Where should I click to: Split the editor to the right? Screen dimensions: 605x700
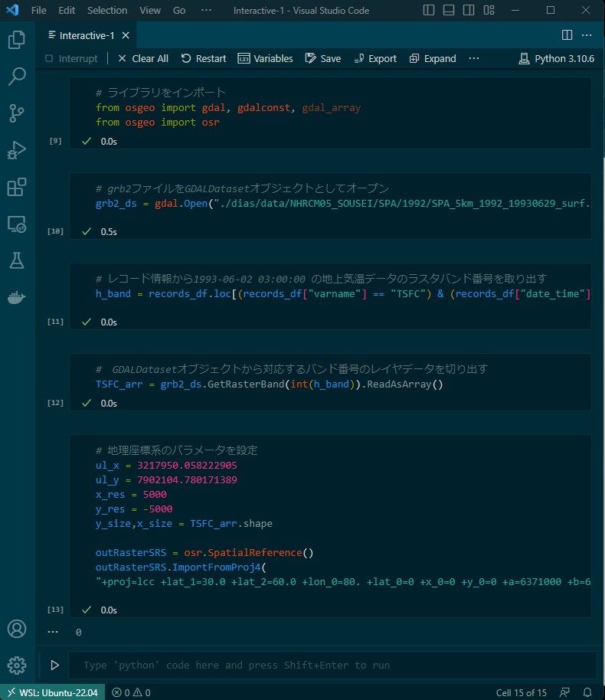coord(567,34)
